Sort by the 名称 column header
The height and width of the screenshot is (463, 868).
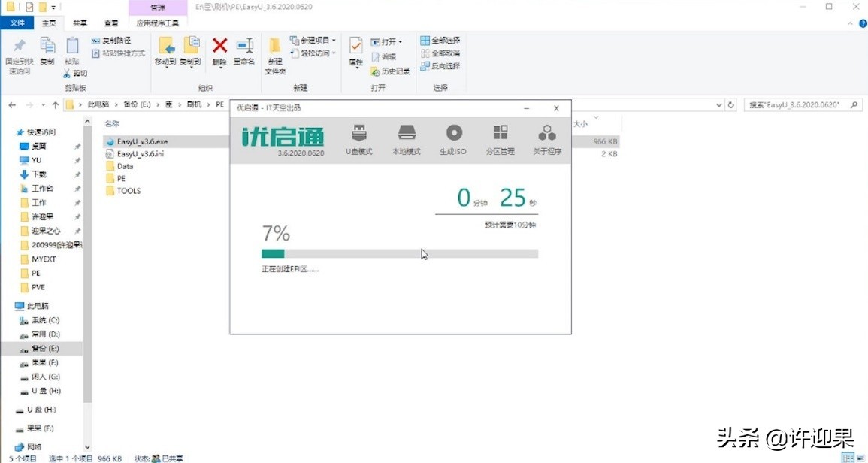(113, 123)
